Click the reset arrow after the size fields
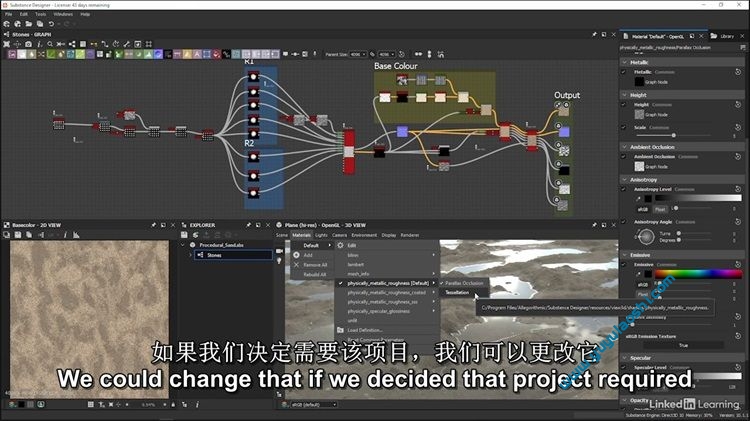 pyautogui.click(x=402, y=54)
